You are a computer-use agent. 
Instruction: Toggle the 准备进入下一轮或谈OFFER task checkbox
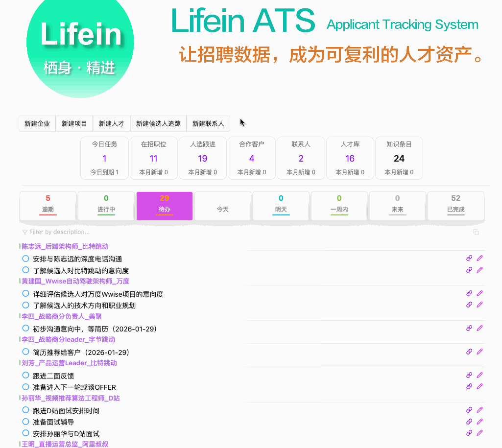[26, 387]
